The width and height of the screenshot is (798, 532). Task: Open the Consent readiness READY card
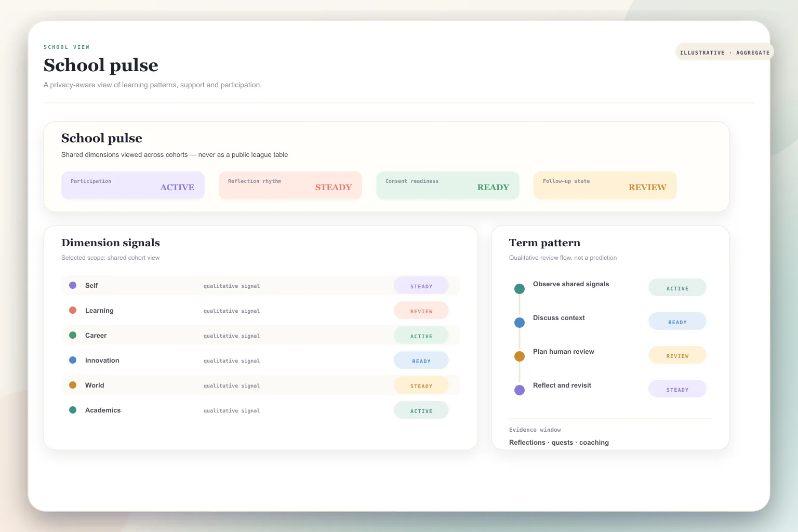point(448,185)
